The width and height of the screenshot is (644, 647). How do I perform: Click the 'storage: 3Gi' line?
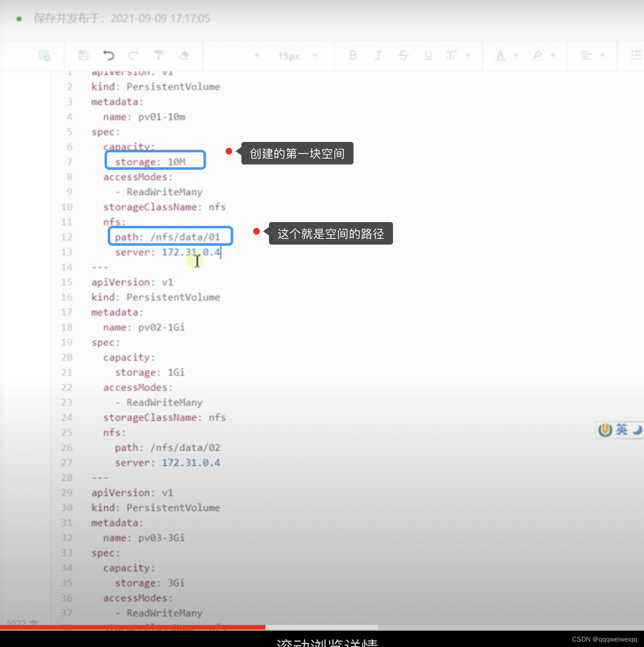coord(150,583)
